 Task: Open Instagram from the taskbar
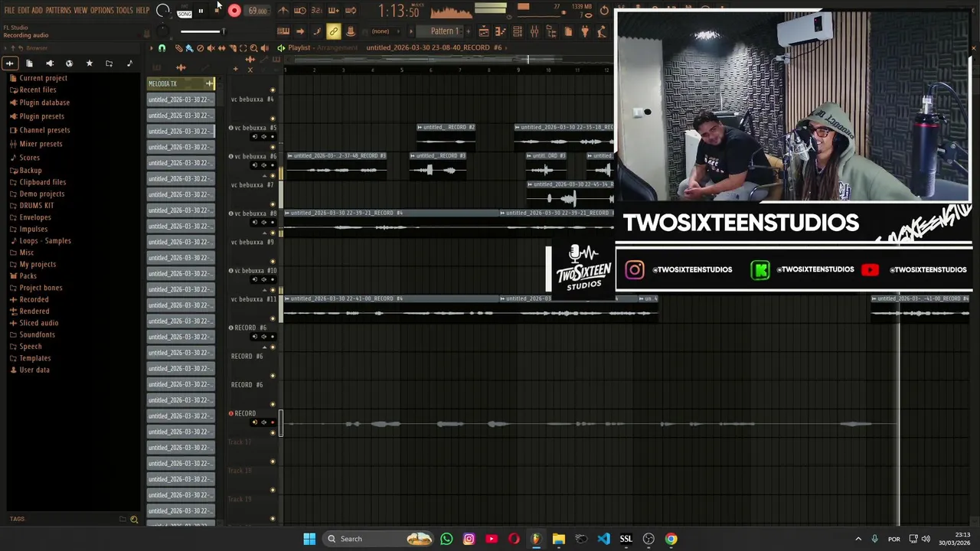coord(469,539)
